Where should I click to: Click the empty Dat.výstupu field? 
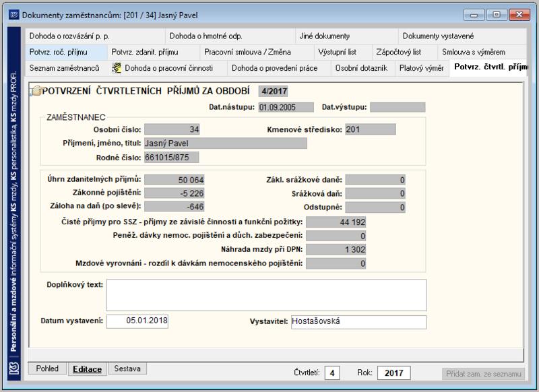click(x=398, y=107)
